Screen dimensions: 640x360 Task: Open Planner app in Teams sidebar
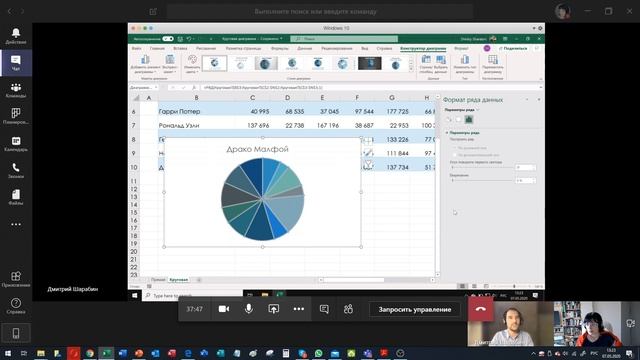point(16,116)
